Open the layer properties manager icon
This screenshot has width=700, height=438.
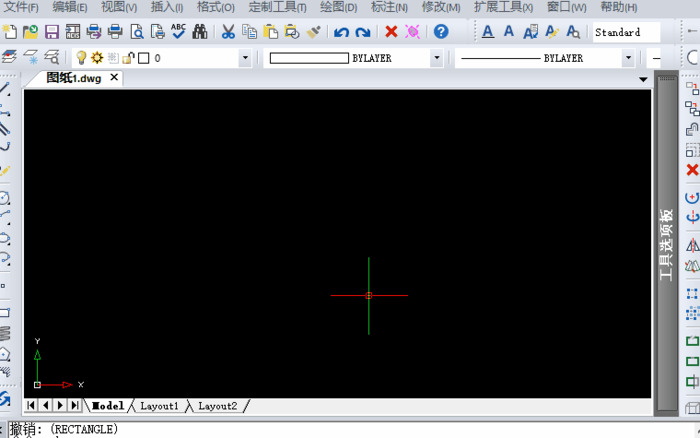(9, 58)
